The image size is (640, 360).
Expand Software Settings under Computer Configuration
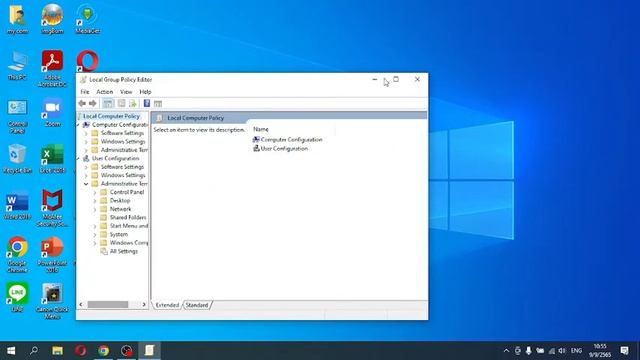point(86,133)
